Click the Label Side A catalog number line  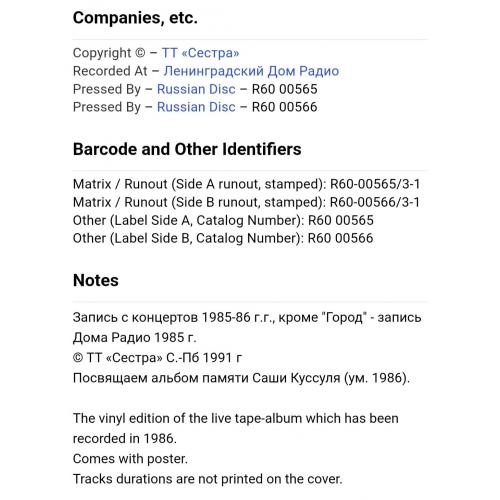[x=223, y=220]
